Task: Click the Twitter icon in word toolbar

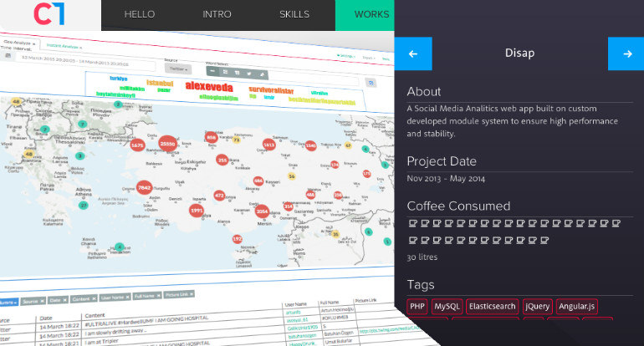Action: [x=249, y=73]
